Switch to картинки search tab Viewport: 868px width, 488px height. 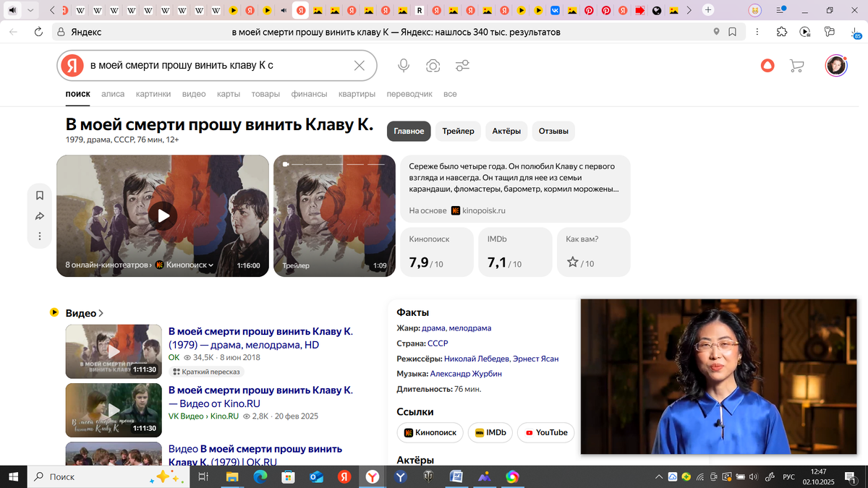(153, 94)
